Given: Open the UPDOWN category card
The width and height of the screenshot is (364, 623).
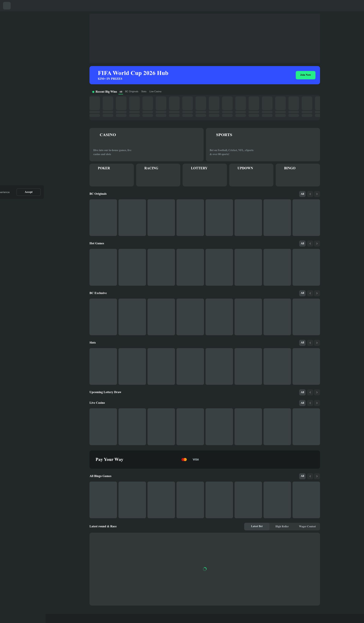Looking at the screenshot, I should pyautogui.click(x=251, y=175).
